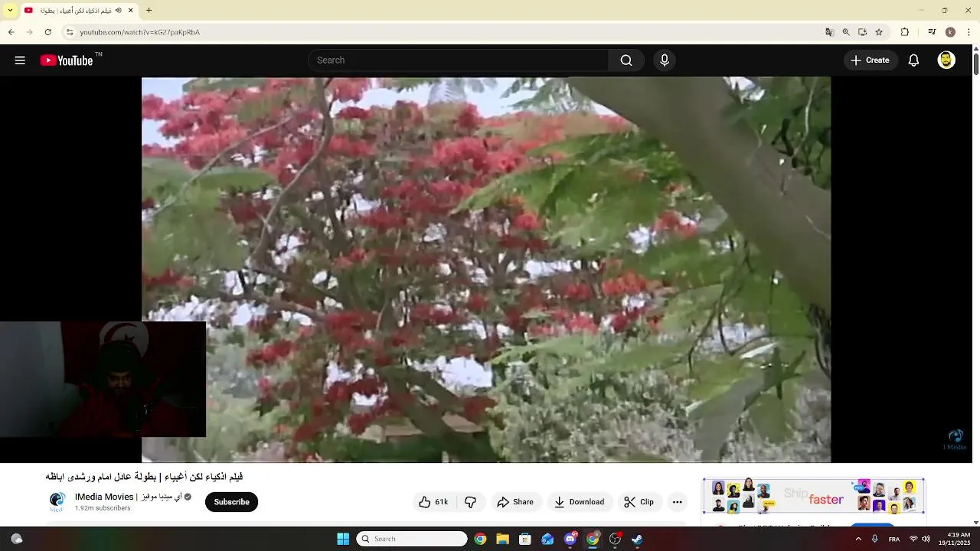Open Microsoft Store from the taskbar
Screen dimensions: 980x551
525,539
